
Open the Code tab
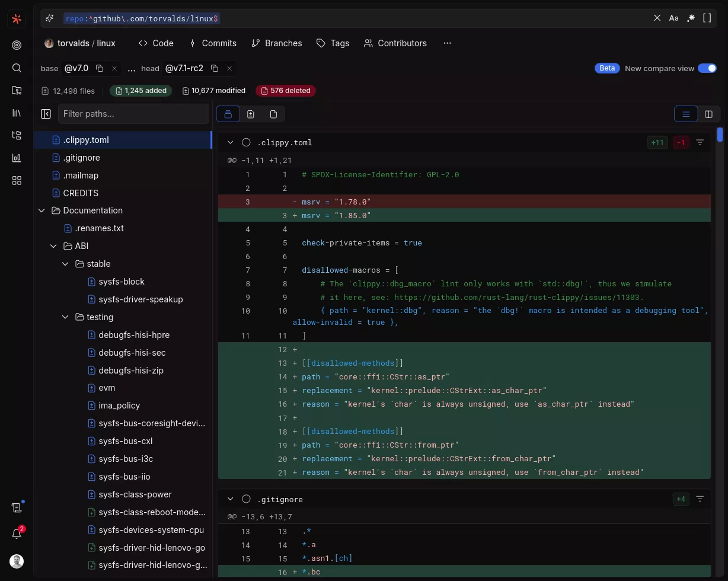coord(156,43)
